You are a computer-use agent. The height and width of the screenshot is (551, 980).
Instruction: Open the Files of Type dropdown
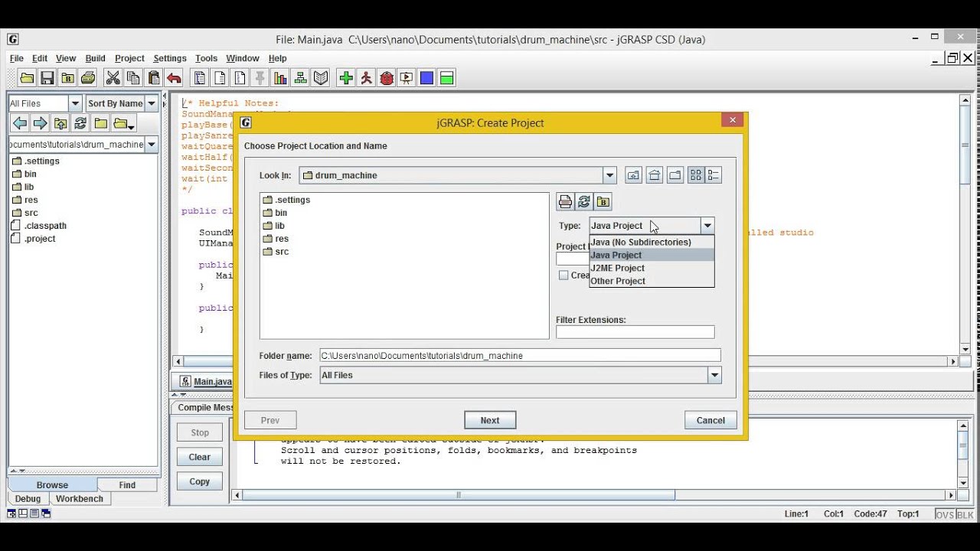pyautogui.click(x=714, y=375)
